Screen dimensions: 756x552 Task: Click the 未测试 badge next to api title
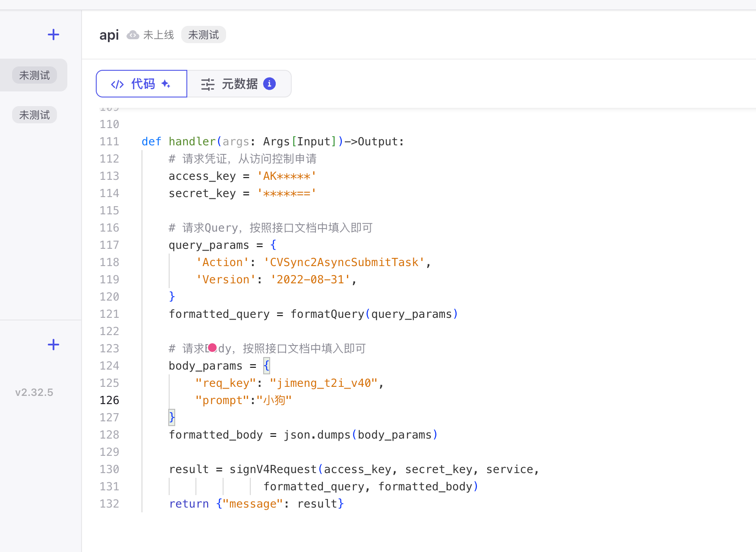point(204,35)
